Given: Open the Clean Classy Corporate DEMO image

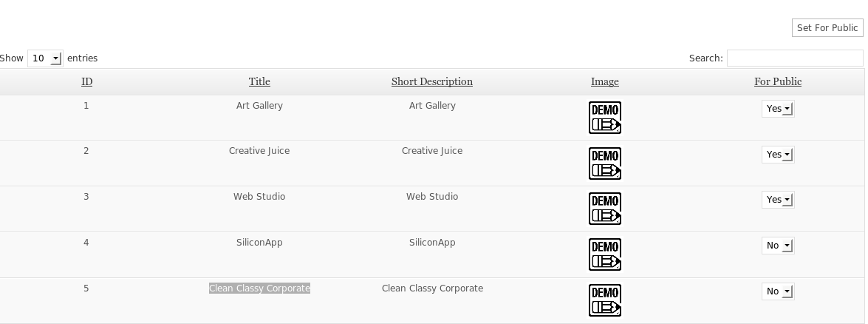Looking at the screenshot, I should coord(604,300).
